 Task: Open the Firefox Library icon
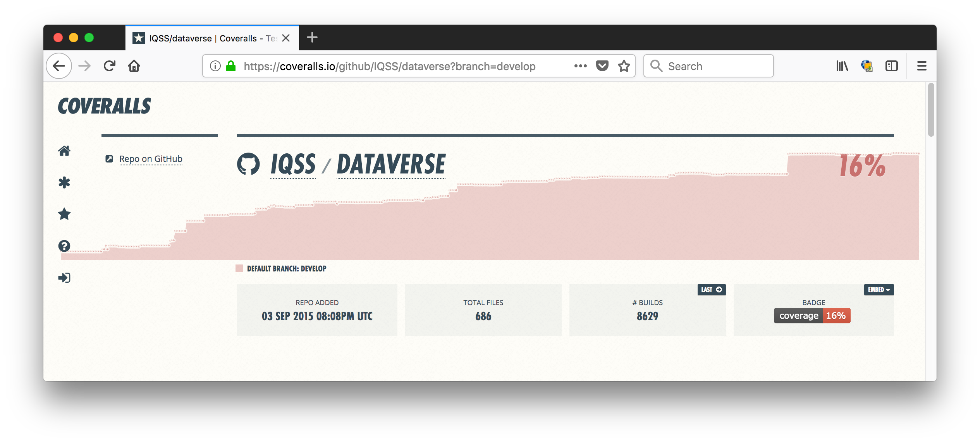[842, 66]
